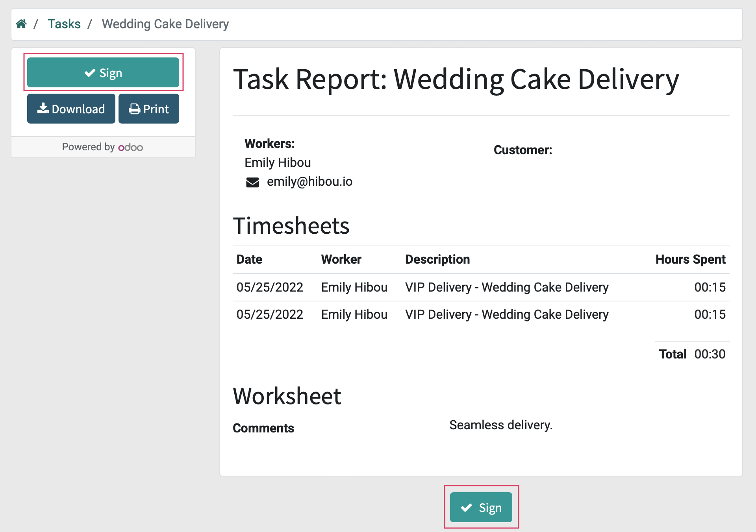Click the envelope email icon
Image resolution: width=756 pixels, height=532 pixels.
click(252, 182)
